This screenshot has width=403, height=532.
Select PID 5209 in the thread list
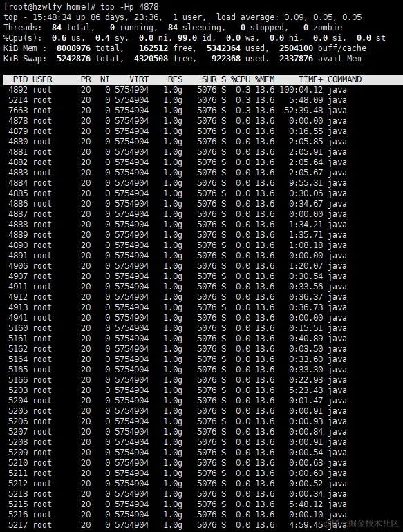point(18,453)
